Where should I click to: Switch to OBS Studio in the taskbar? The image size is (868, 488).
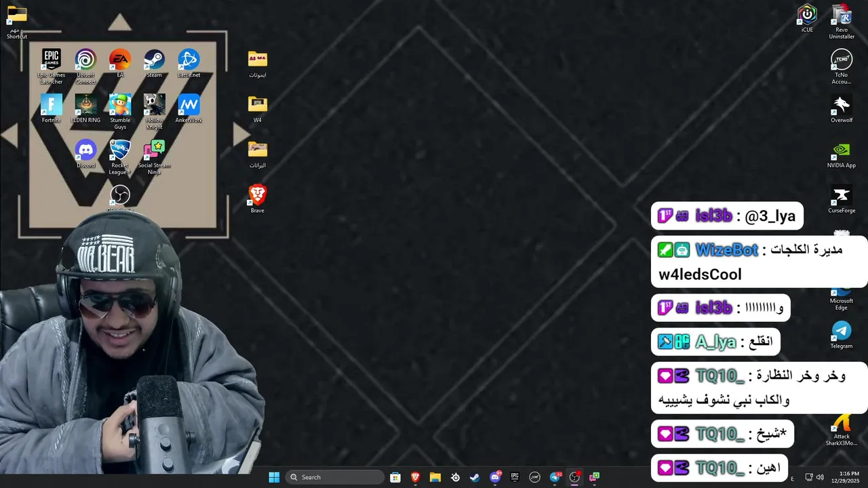pos(574,477)
